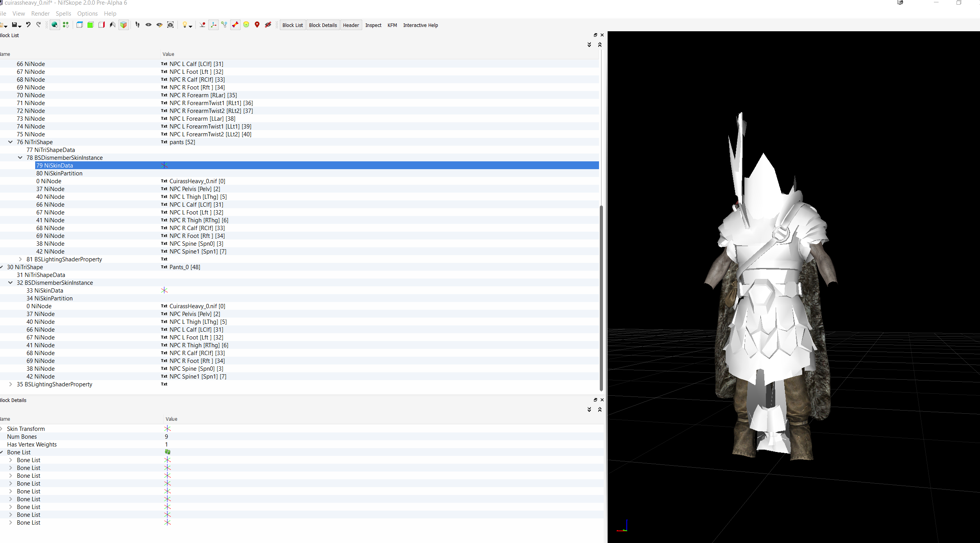Select vertex picking mode tool
The height and width of the screenshot is (543, 980).
click(66, 25)
